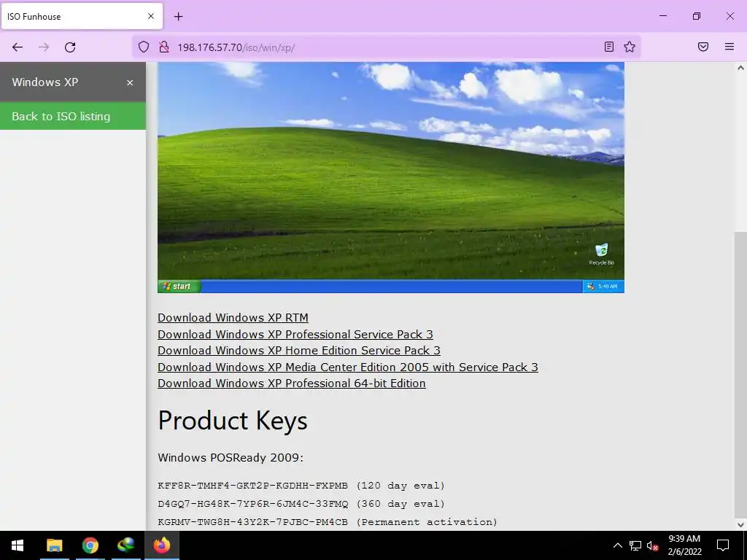
Task: Open the Windows Start menu
Action: coord(18,545)
